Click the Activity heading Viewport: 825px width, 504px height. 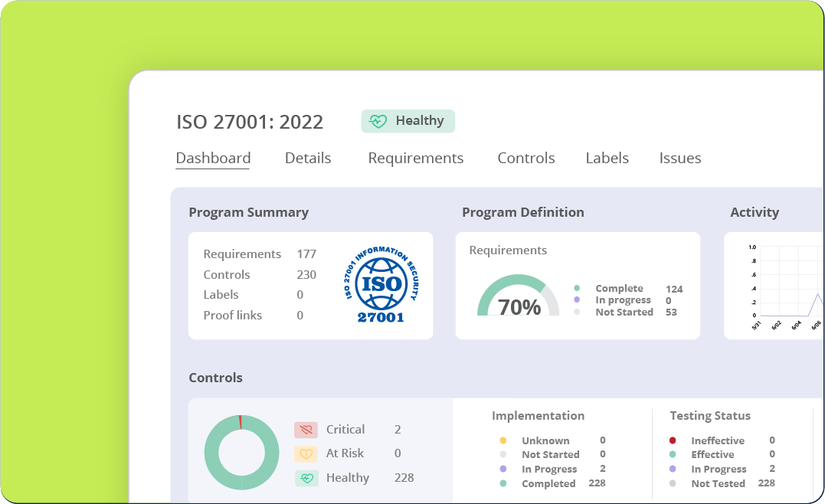click(x=755, y=212)
